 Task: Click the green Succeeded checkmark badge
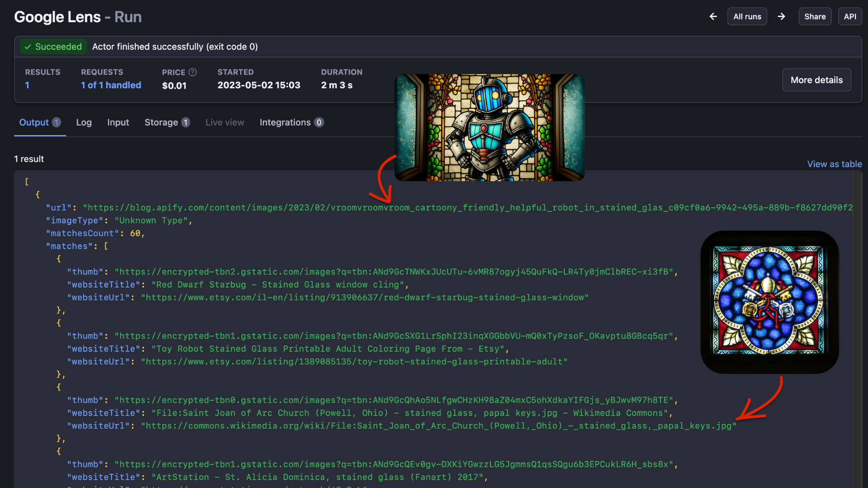click(x=53, y=47)
